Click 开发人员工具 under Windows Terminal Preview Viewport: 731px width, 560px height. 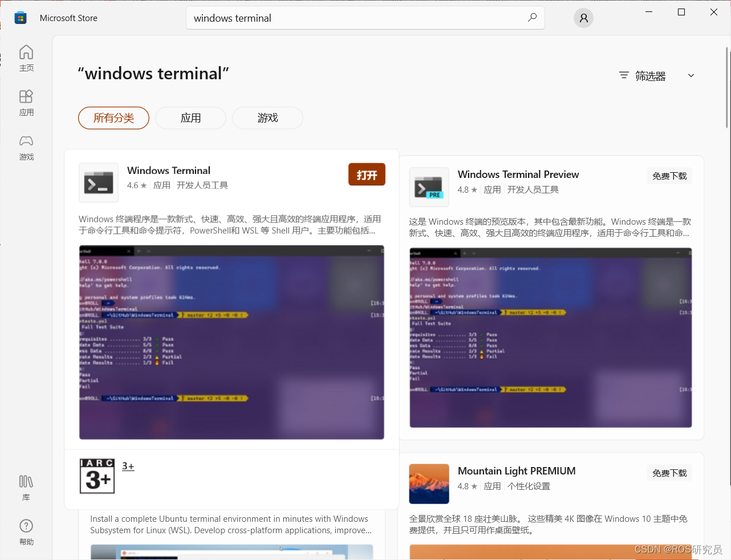533,190
